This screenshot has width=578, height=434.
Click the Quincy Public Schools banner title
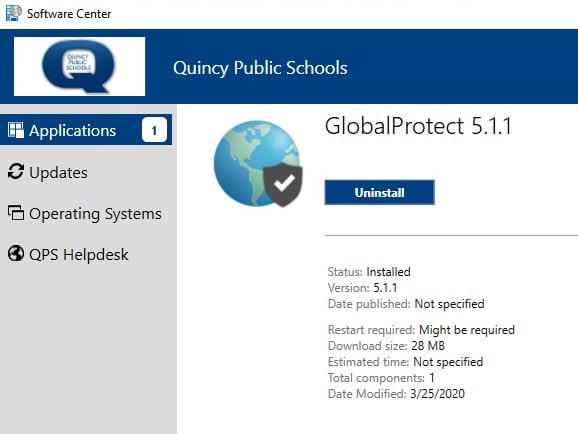click(x=260, y=68)
